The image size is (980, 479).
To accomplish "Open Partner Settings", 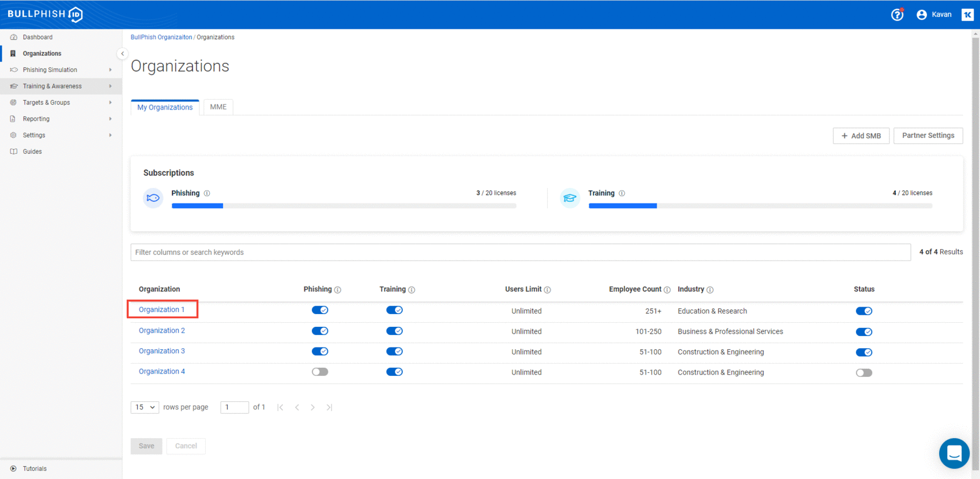I will coord(928,136).
